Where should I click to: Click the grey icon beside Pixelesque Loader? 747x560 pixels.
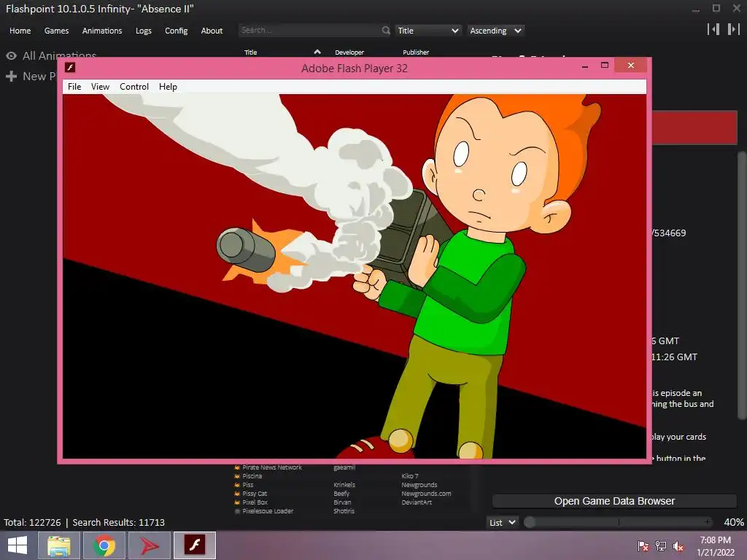click(x=237, y=511)
